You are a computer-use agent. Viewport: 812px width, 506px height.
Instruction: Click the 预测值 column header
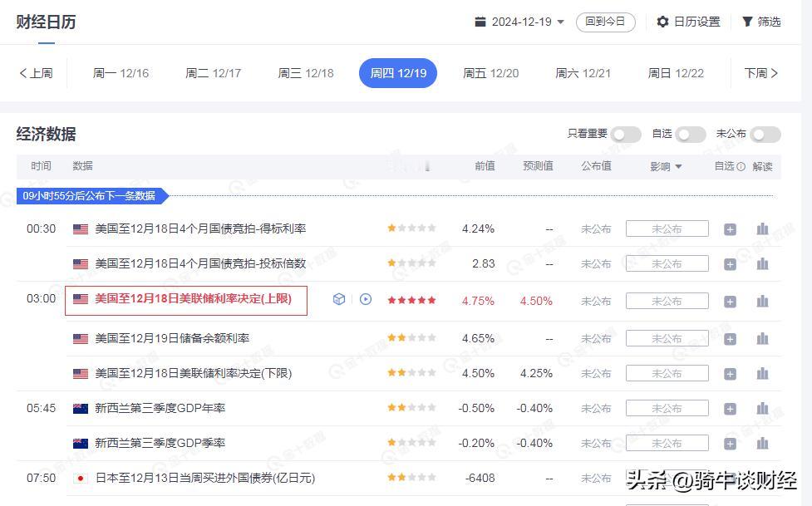(x=538, y=165)
